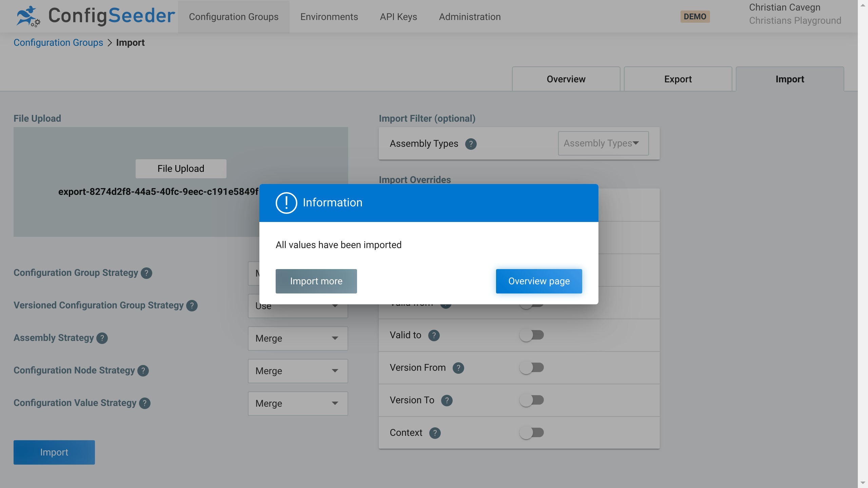Click the Information dialog exclamation icon
The width and height of the screenshot is (868, 488).
286,203
